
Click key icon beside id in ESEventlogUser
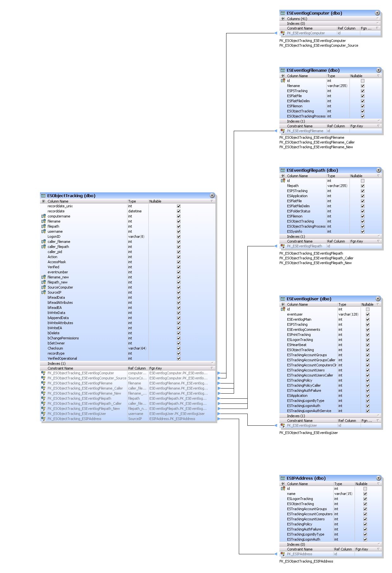(283, 309)
